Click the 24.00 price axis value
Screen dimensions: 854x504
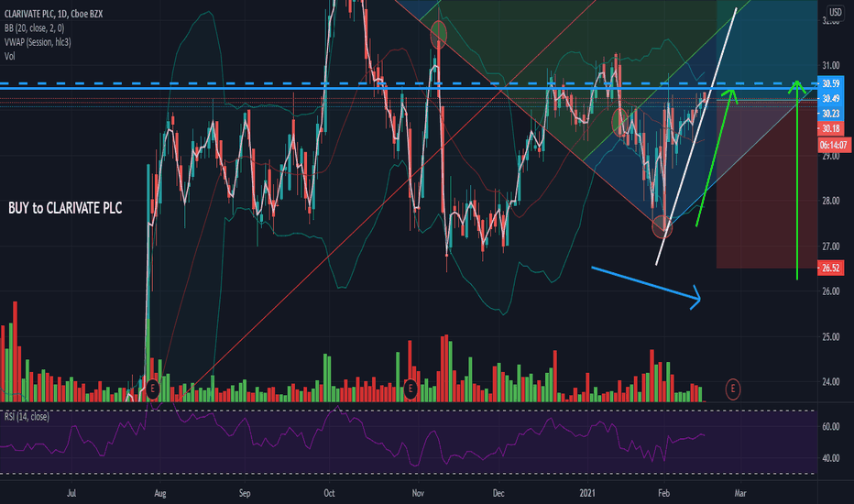[830, 382]
